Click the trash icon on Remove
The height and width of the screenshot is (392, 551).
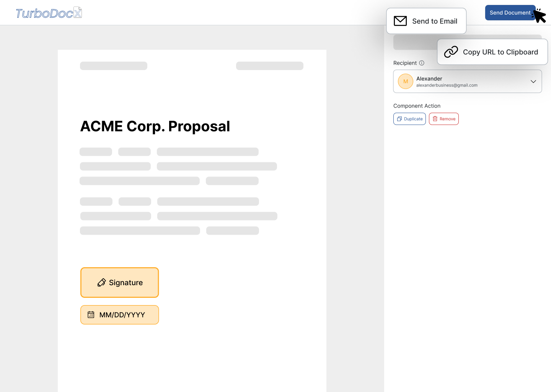(435, 119)
